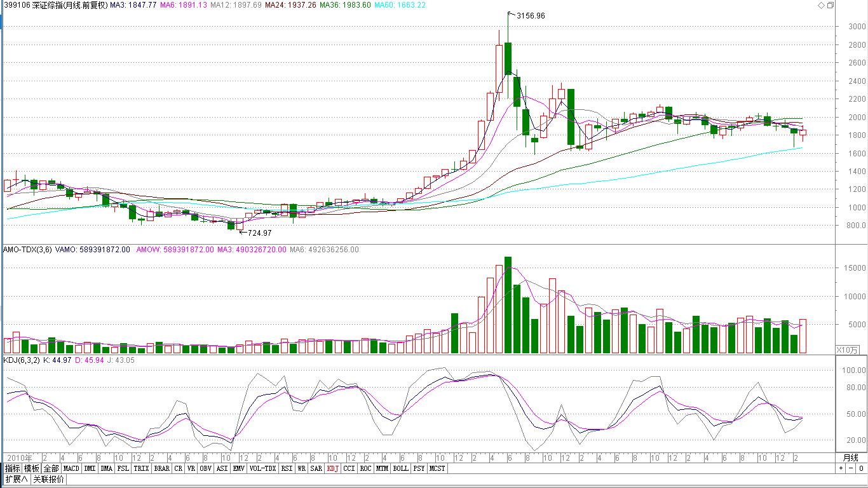Select the MTM indicator tab

(382, 468)
